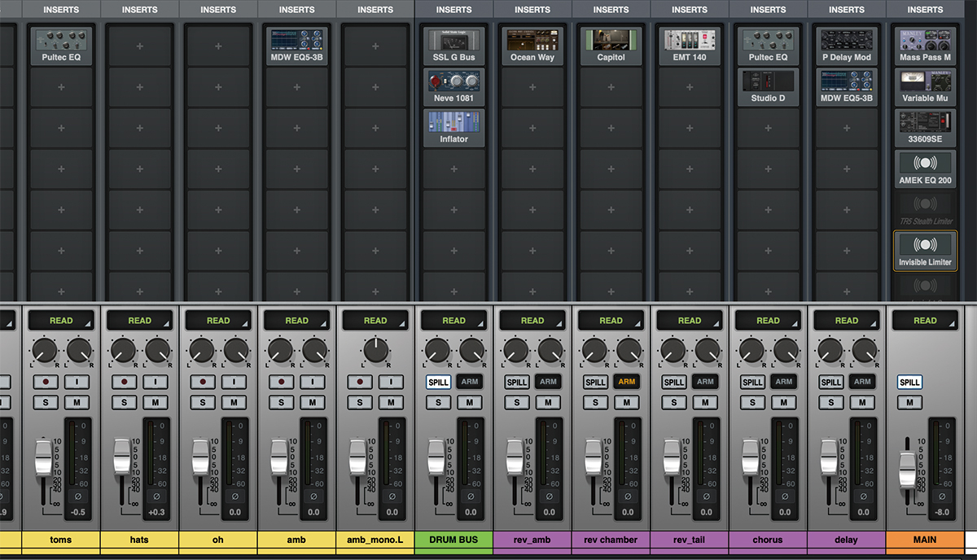The width and height of the screenshot is (977, 560).
Task: Enable input monitoring on amb channel
Action: pyautogui.click(x=313, y=382)
